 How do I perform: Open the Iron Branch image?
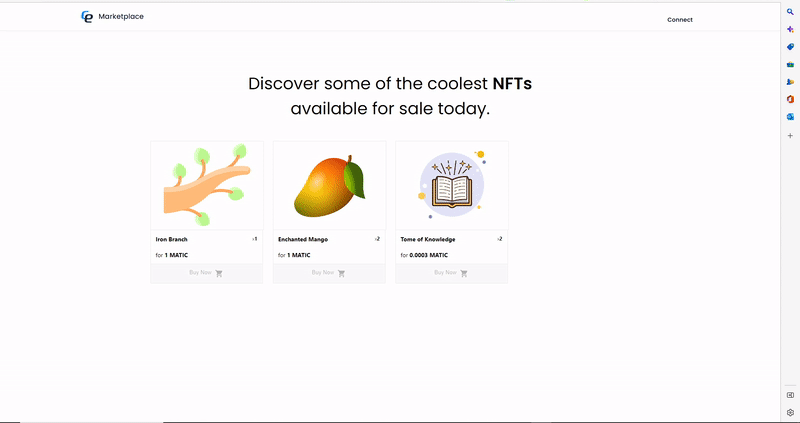pyautogui.click(x=207, y=186)
